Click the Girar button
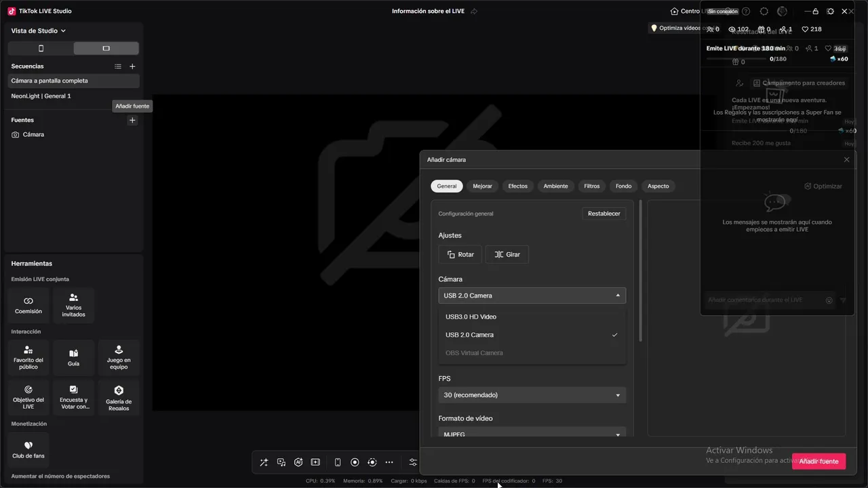Screen dimensions: 868x488 pyautogui.click(x=507, y=254)
